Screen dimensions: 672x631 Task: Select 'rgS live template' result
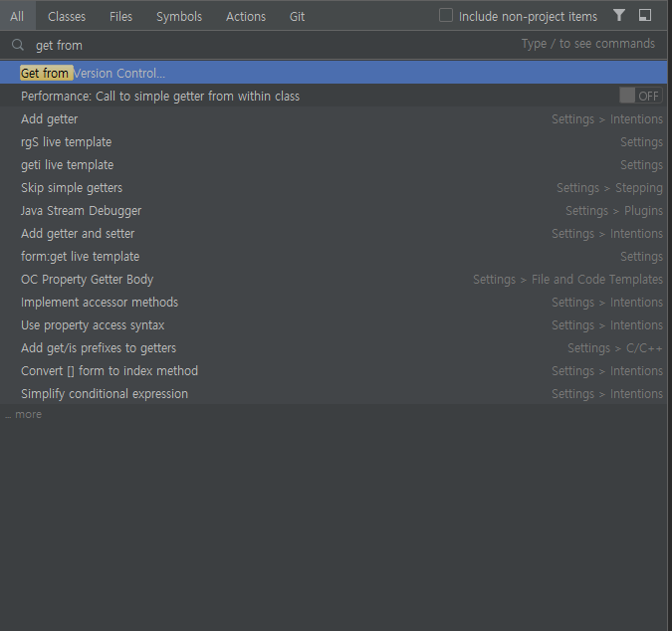(334, 141)
